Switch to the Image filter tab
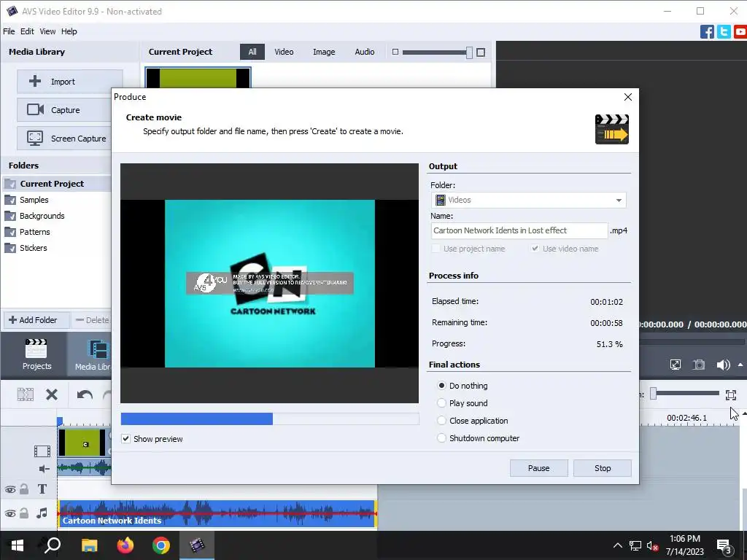747x560 pixels. coord(324,52)
